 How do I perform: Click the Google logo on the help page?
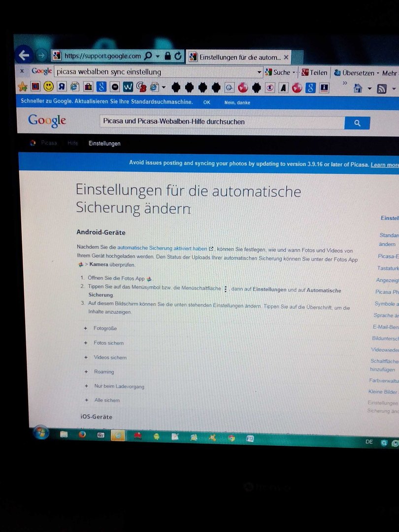pyautogui.click(x=47, y=121)
